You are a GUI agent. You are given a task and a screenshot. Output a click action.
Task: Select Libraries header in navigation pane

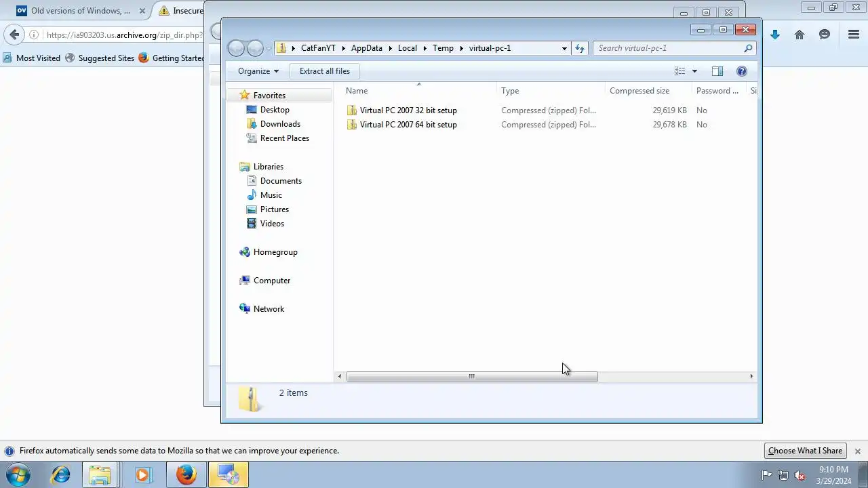(268, 167)
